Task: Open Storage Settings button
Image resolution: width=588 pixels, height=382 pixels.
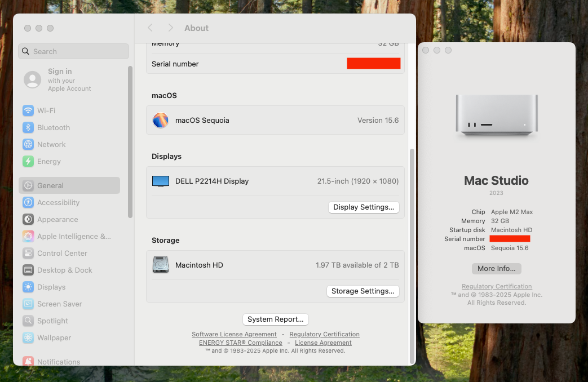Action: (x=362, y=291)
